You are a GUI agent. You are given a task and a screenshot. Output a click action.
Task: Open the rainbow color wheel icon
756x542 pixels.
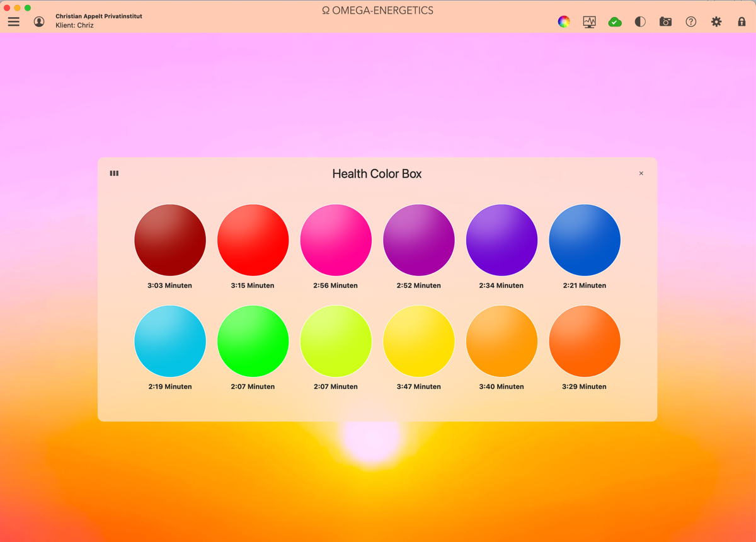[564, 21]
